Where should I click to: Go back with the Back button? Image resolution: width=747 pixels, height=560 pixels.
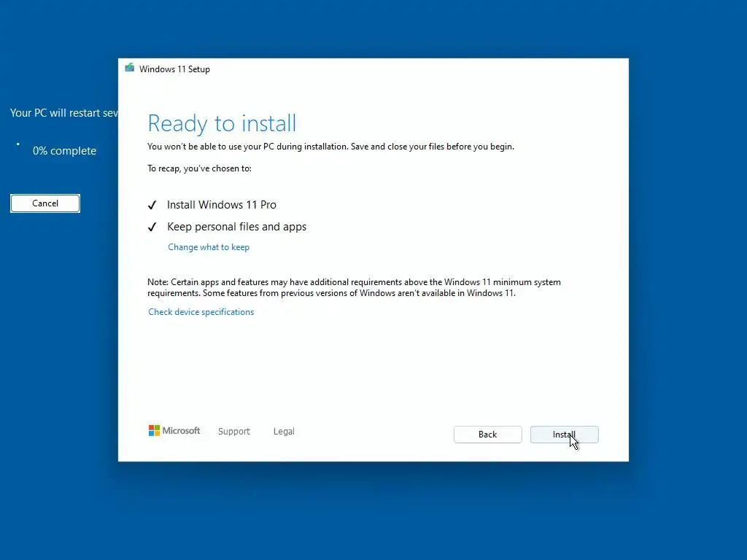(x=487, y=435)
